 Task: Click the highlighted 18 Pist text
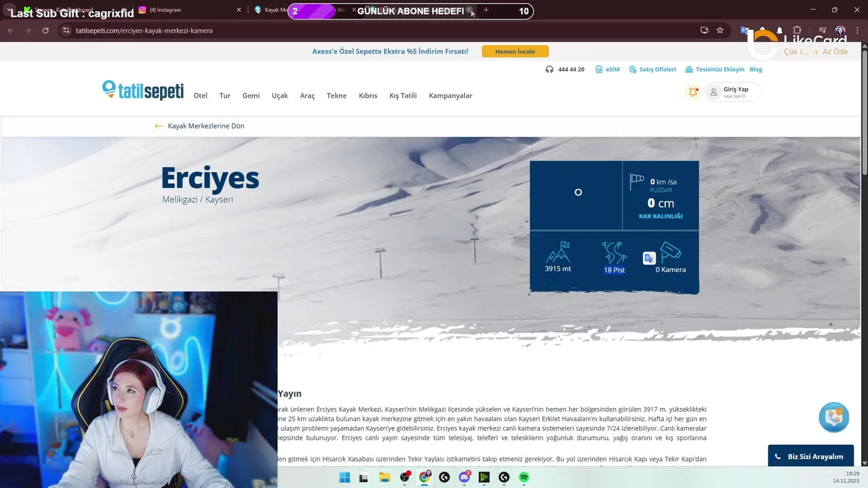614,270
